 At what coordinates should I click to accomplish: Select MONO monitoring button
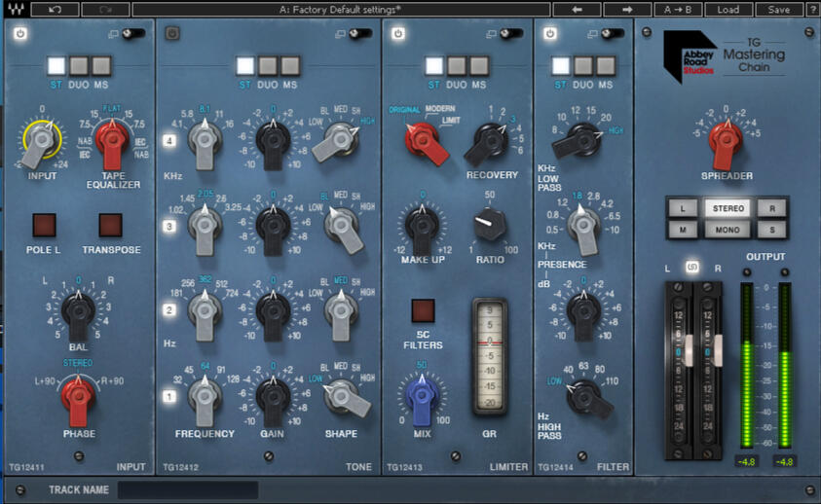coord(728,230)
